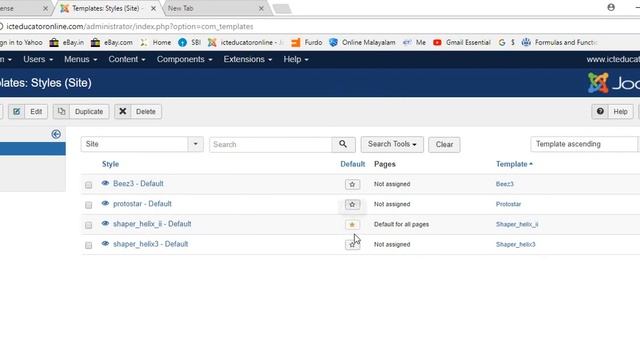Click the search magnifier button
Screen dimensions: 640x360
(x=343, y=144)
